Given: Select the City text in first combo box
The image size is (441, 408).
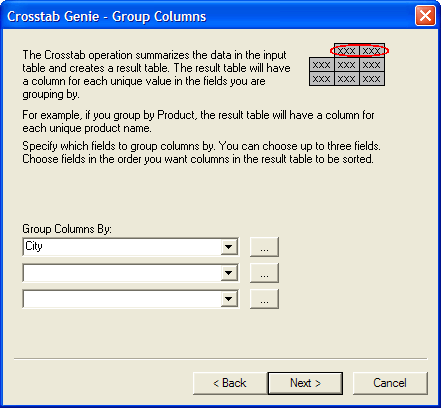Looking at the screenshot, I should point(34,246).
